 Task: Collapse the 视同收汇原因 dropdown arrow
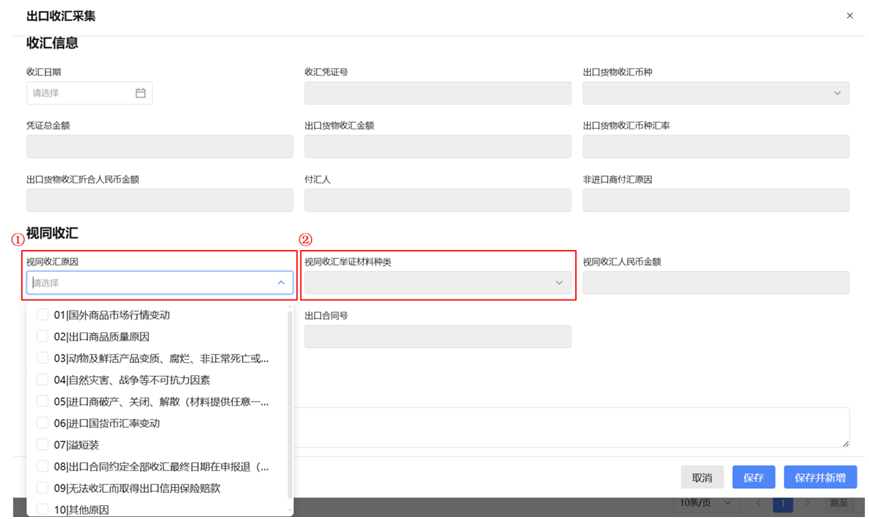pyautogui.click(x=280, y=283)
